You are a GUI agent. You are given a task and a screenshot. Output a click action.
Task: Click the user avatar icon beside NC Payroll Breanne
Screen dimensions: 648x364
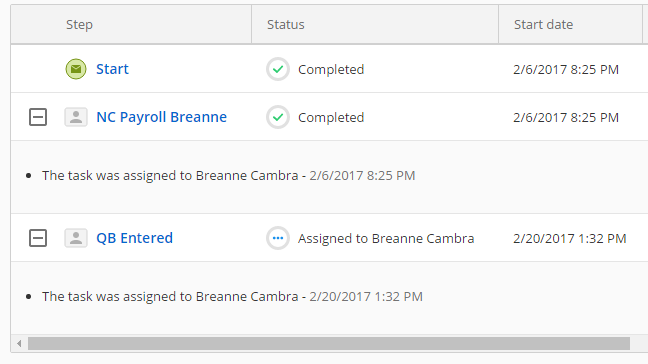click(76, 117)
